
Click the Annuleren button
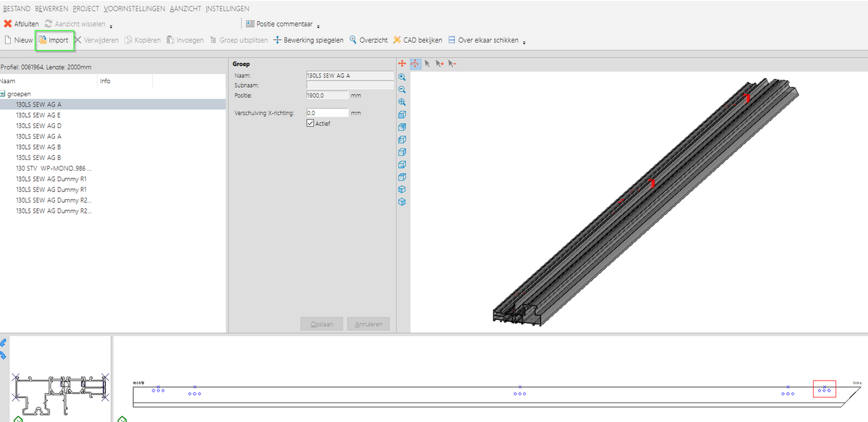tap(368, 324)
